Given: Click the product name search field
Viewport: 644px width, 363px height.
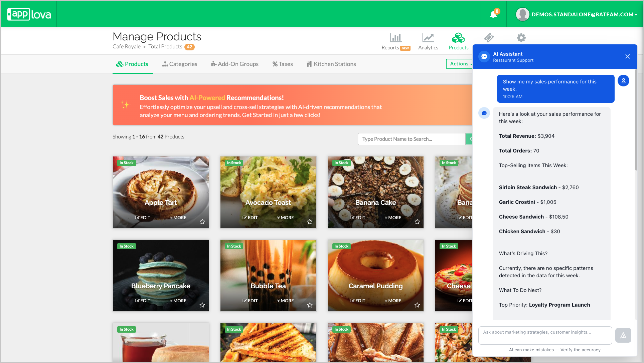Looking at the screenshot, I should tap(411, 139).
